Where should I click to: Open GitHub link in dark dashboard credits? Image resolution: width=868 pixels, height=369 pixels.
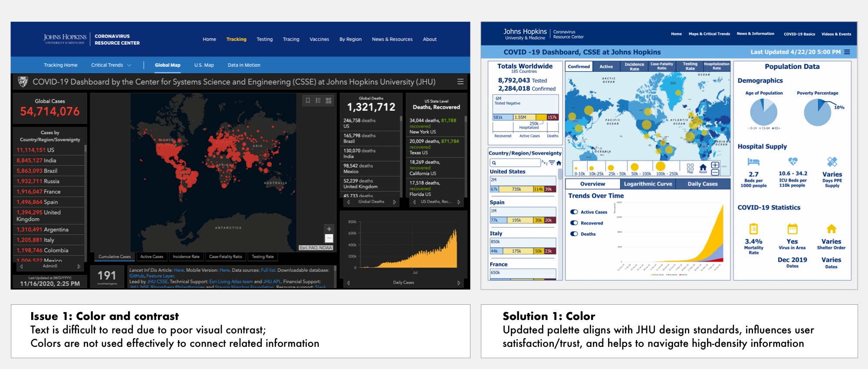pos(137,276)
